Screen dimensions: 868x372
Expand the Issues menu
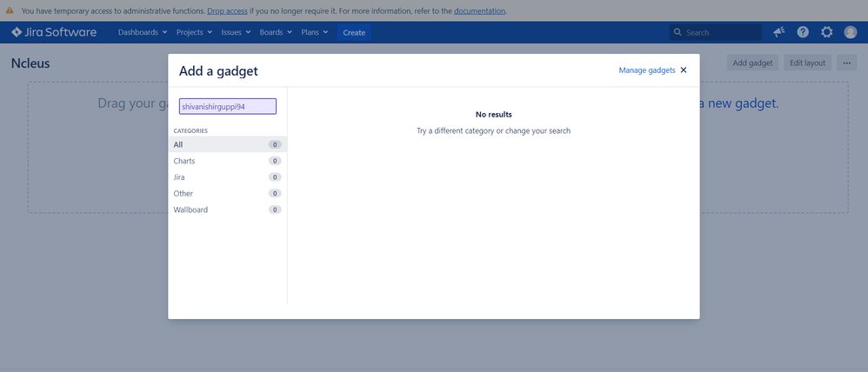click(236, 32)
